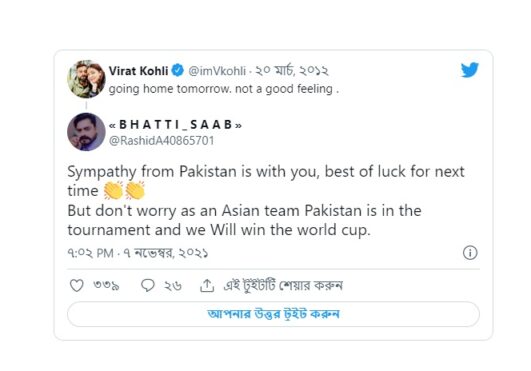Click the share upload arrow icon
This screenshot has width=531, height=371.
207,285
